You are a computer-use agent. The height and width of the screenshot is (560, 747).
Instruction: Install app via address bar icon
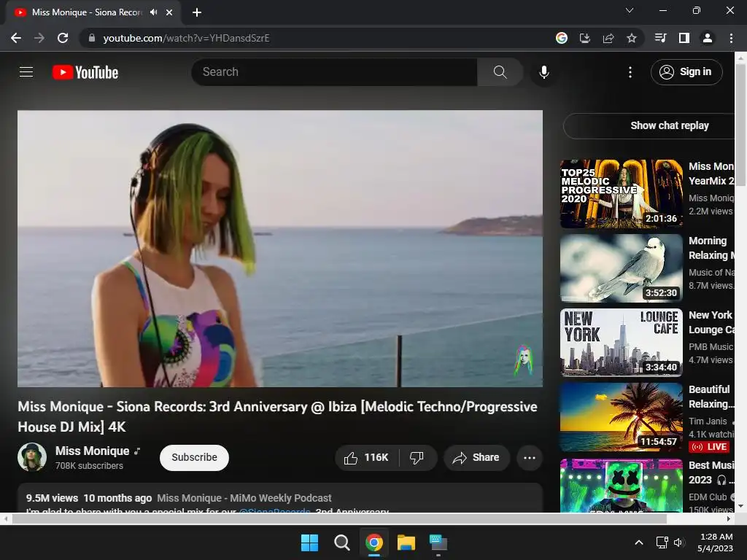(585, 38)
